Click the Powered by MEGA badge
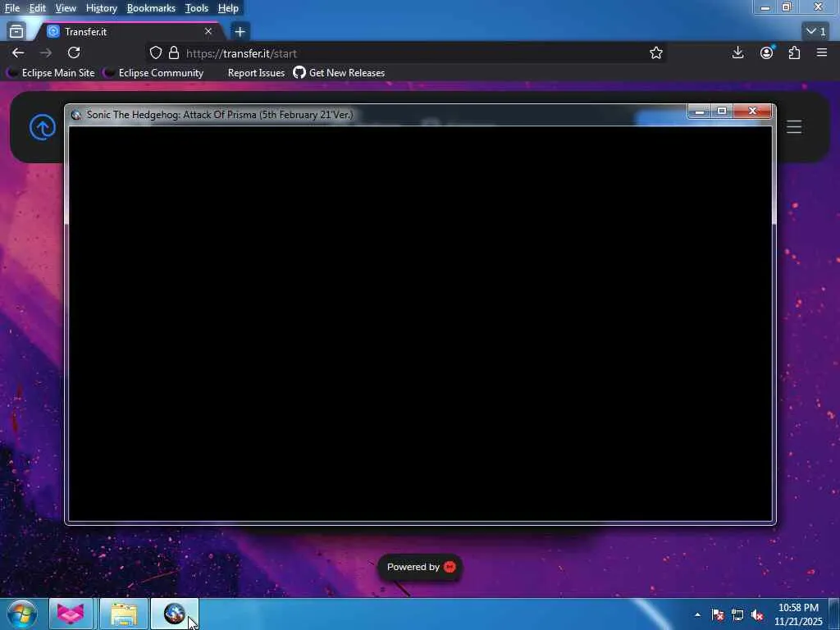 click(421, 568)
